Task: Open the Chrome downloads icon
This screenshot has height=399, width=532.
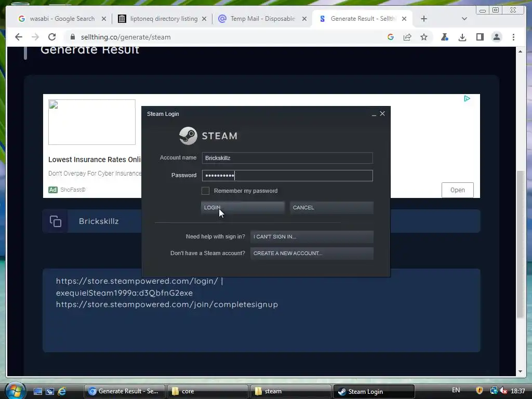Action: 462,37
